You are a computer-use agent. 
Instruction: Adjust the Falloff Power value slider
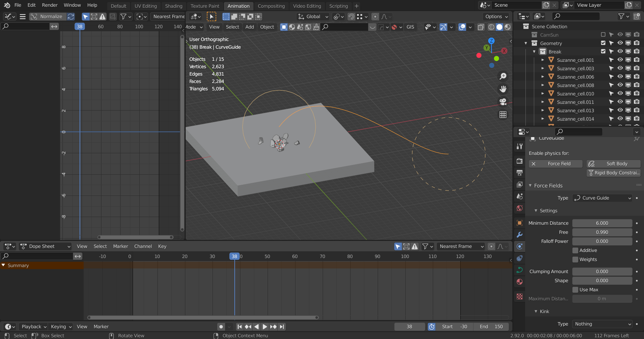pyautogui.click(x=602, y=241)
